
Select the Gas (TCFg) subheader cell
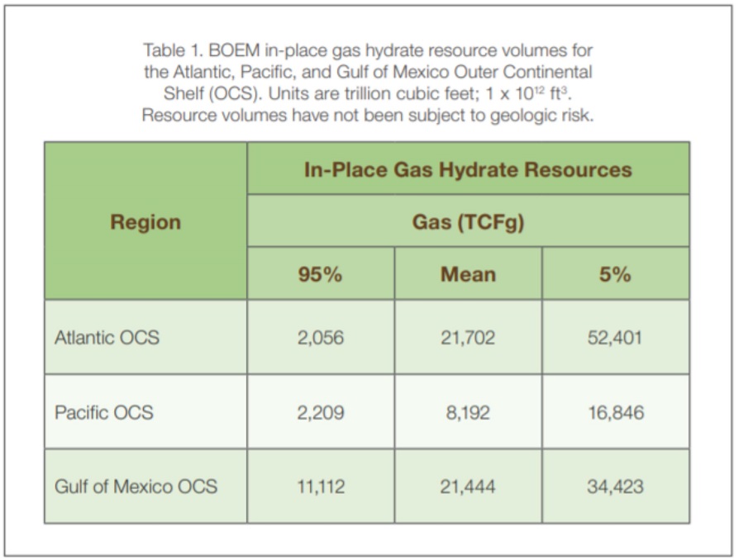[x=468, y=221]
